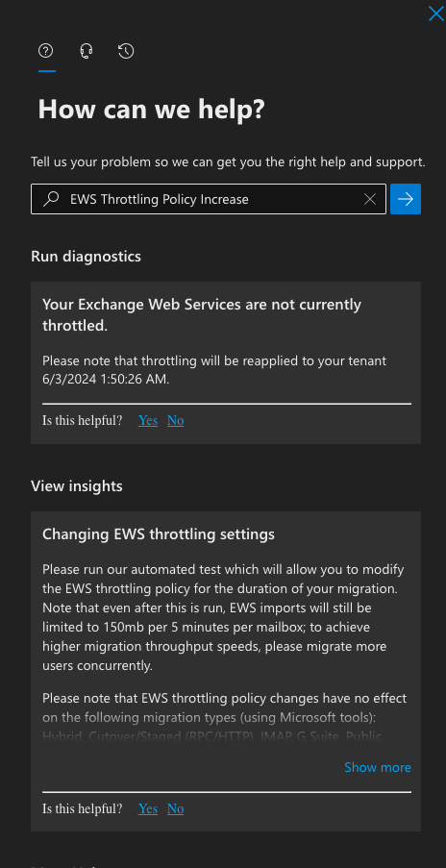
Task: Click the Exchange Web Services not throttled heading
Action: [x=202, y=315]
